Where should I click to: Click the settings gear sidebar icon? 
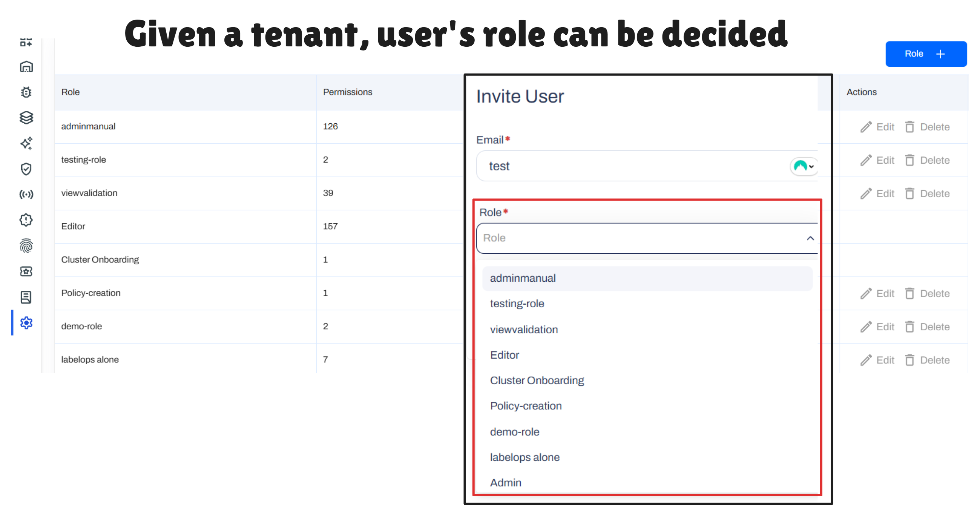coord(26,322)
